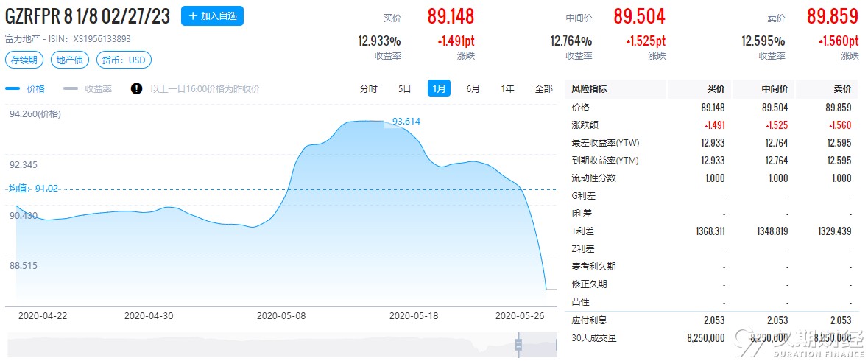Click the info icon before 以上一日16:00价格为昨收价
868x361 pixels.
click(x=137, y=88)
